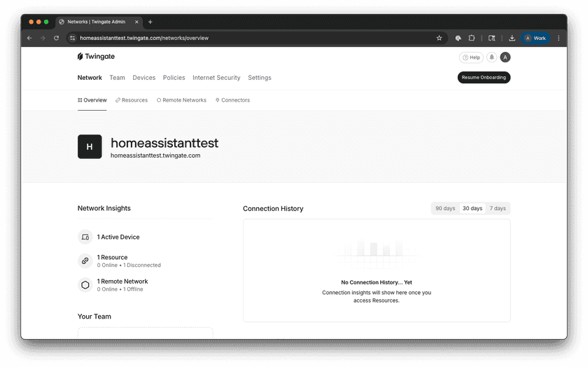Image resolution: width=588 pixels, height=367 pixels.
Task: Open browser downloads
Action: pyautogui.click(x=512, y=38)
